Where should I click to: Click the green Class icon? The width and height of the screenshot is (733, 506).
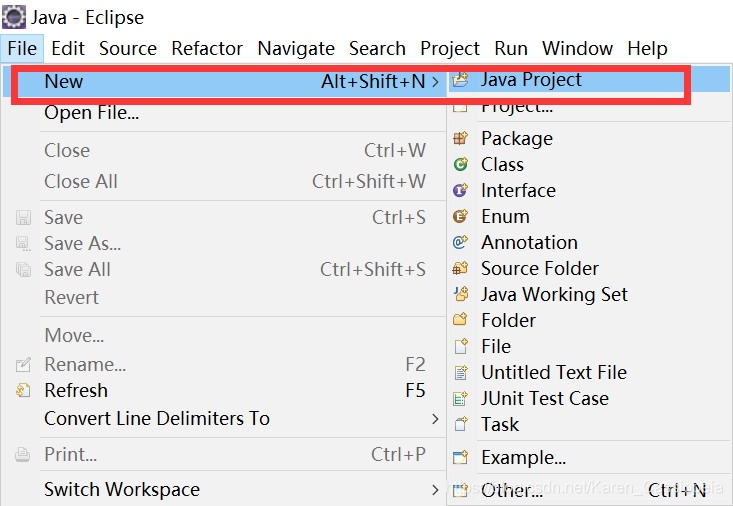tap(460, 165)
